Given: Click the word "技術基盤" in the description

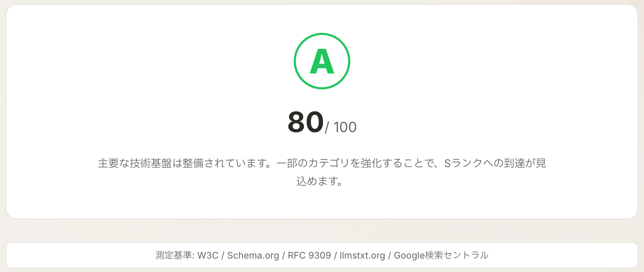Looking at the screenshot, I should coord(150,163).
